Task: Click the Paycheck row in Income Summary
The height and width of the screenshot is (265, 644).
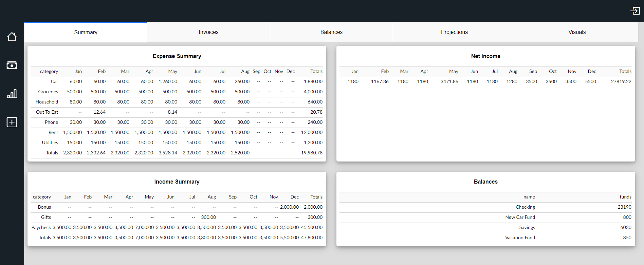Action: (x=41, y=228)
